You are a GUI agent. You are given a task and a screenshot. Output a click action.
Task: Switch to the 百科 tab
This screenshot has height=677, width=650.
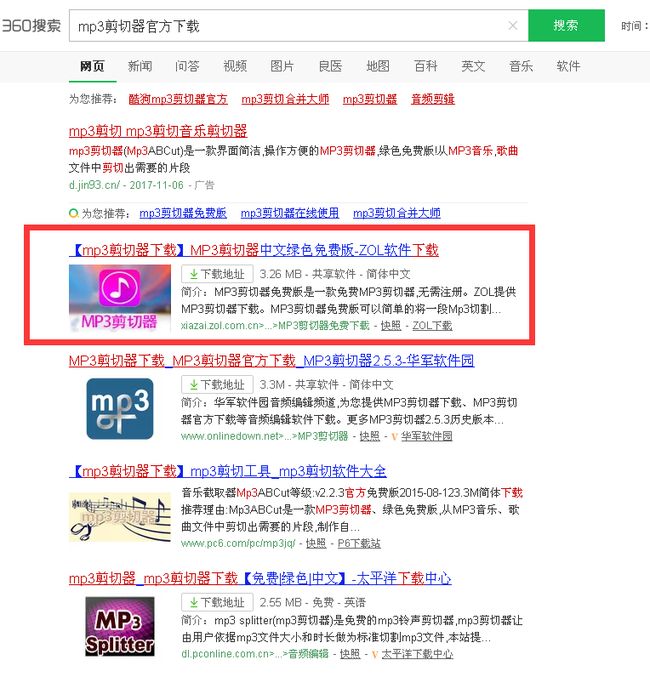tap(426, 66)
